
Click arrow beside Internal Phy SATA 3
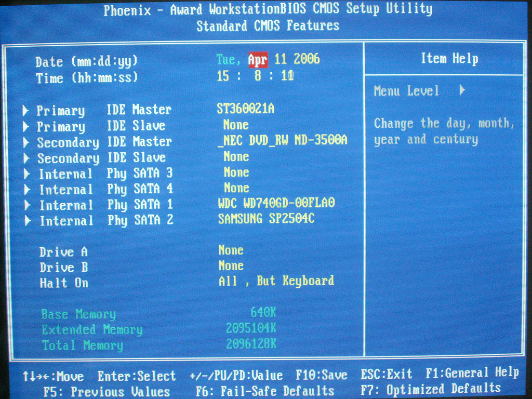click(x=28, y=174)
